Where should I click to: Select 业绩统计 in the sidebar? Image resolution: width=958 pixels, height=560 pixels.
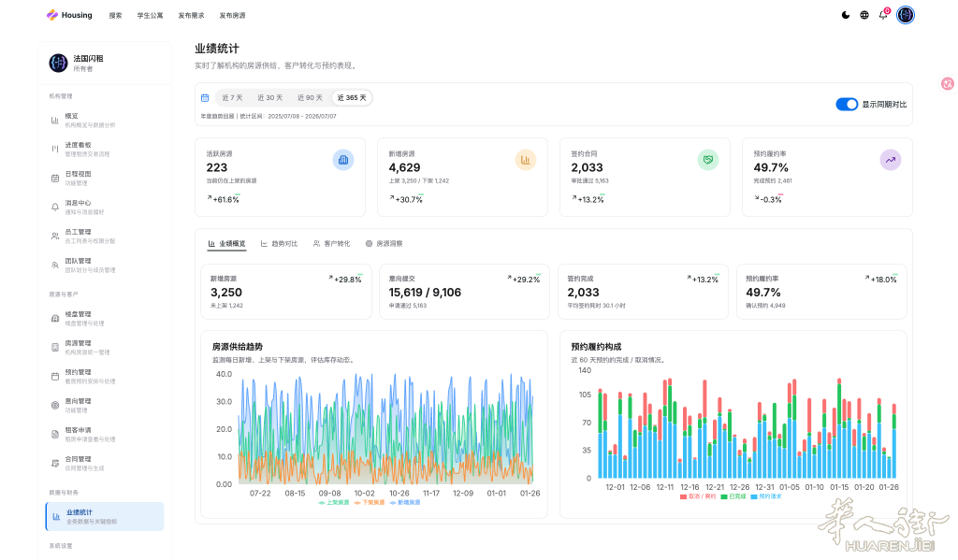105,517
